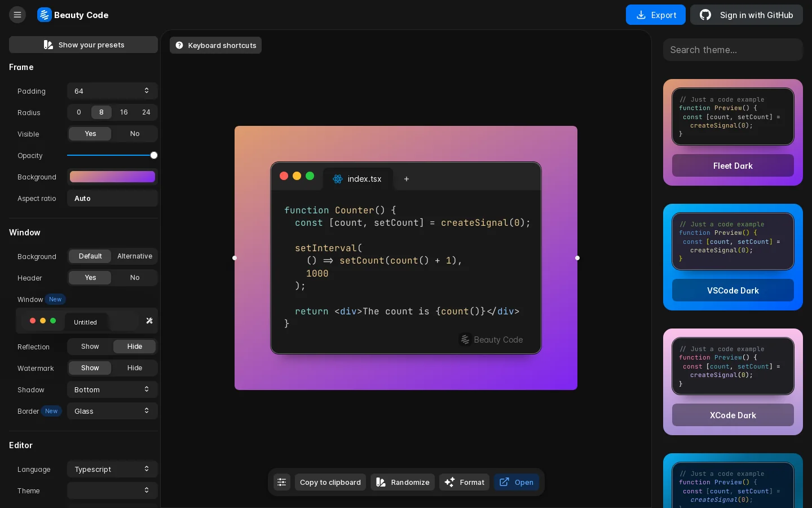The image size is (812, 508).
Task: Click the Open button
Action: pyautogui.click(x=517, y=482)
